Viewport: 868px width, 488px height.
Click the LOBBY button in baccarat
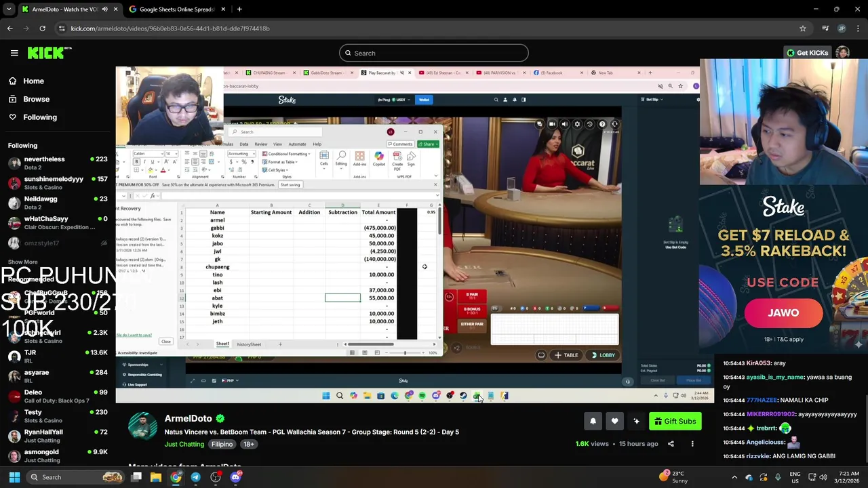tap(603, 355)
